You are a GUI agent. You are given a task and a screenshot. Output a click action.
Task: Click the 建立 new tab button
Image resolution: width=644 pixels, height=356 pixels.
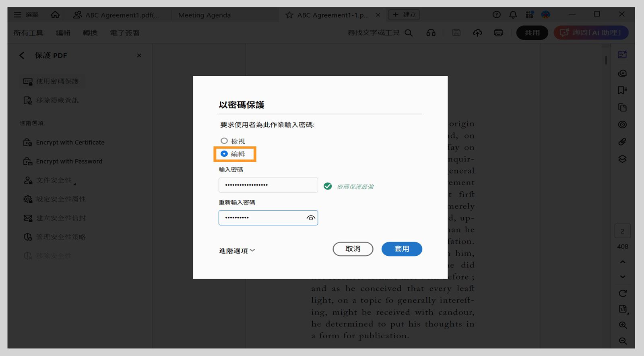[404, 15]
